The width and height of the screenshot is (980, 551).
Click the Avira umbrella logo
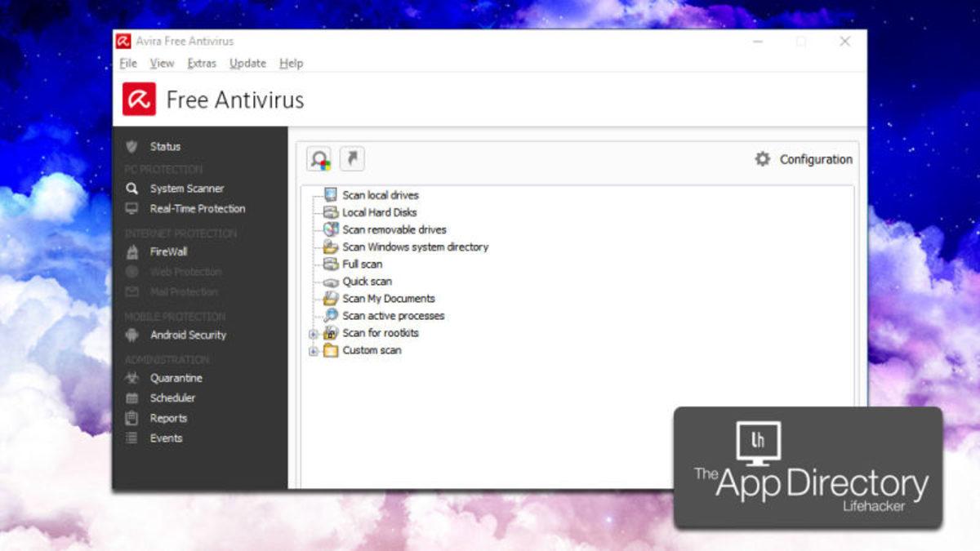pos(139,100)
